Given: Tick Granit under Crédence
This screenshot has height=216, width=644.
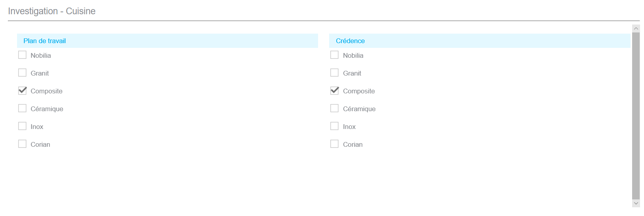Looking at the screenshot, I should [334, 73].
